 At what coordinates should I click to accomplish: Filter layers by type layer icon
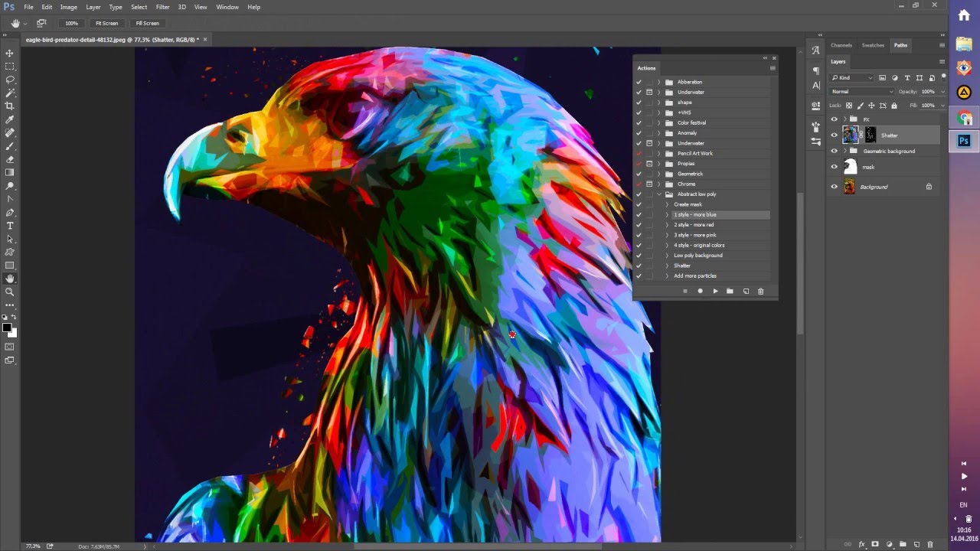click(x=907, y=77)
